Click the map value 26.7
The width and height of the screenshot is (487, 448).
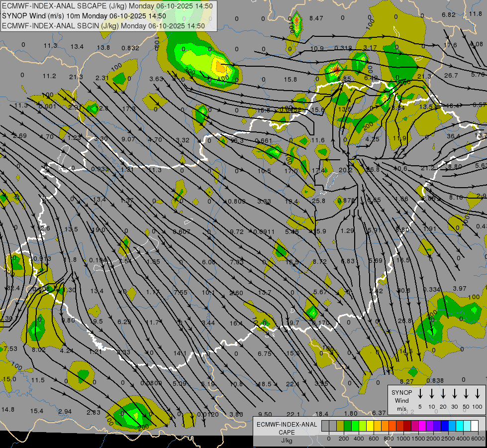pos(451,76)
